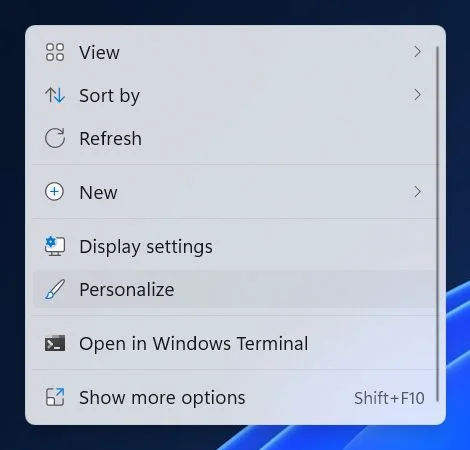Click the up-down arrows Sort icon
The width and height of the screenshot is (470, 450).
[x=55, y=95]
